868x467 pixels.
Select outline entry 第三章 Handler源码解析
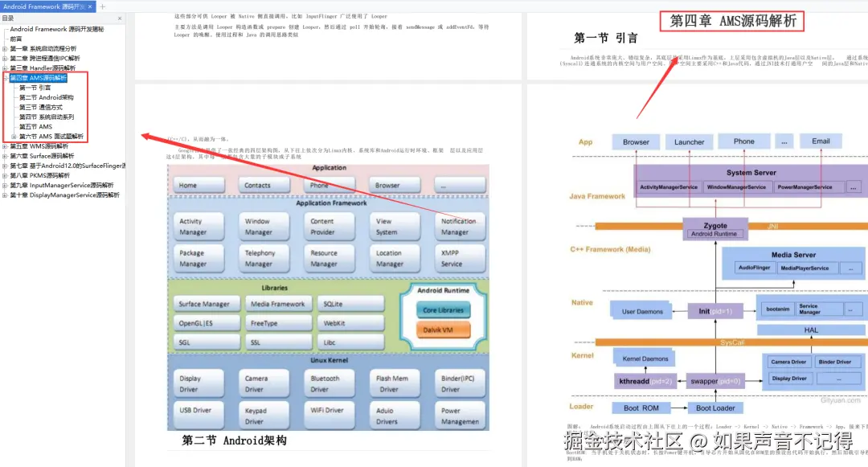pyautogui.click(x=43, y=68)
